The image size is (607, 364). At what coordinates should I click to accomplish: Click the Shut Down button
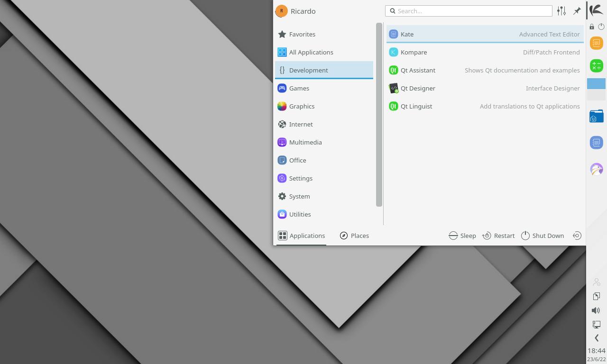click(543, 236)
